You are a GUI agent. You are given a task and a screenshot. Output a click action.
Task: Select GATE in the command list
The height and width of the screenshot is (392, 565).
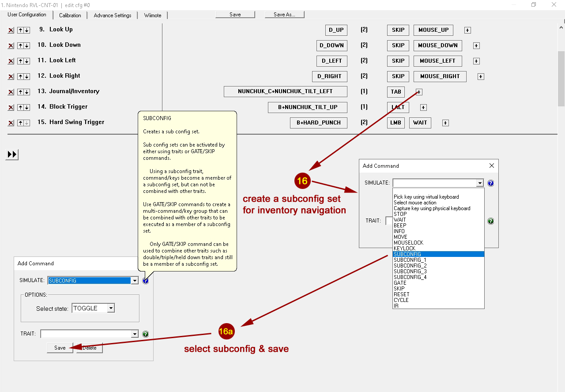[x=400, y=283]
